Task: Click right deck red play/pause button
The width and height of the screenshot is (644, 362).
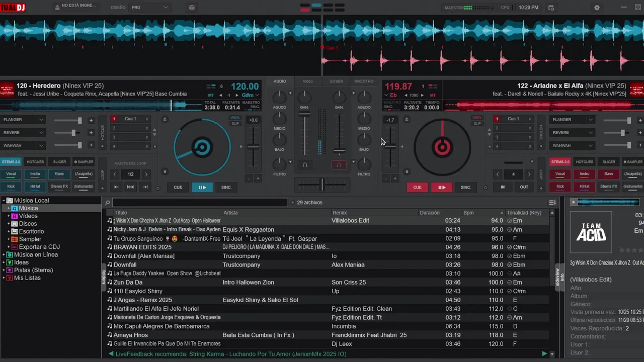Action: [442, 187]
